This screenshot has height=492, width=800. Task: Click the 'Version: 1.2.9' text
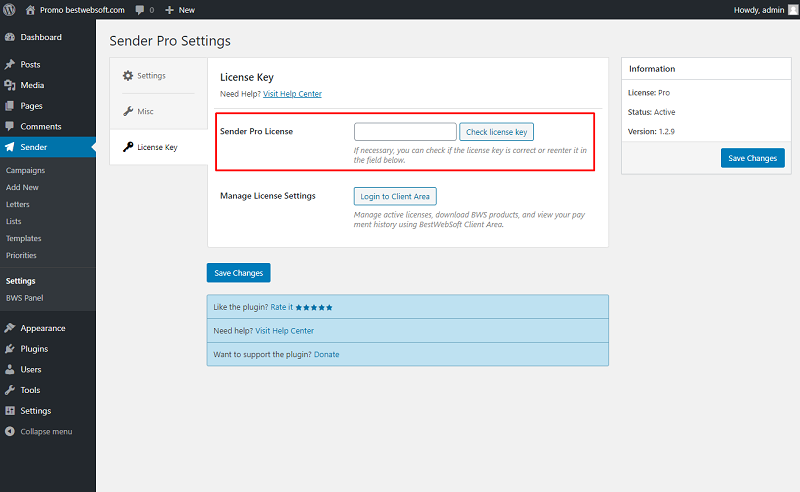coord(651,131)
